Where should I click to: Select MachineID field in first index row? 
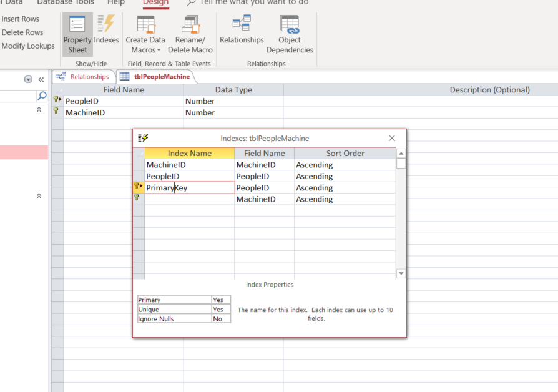click(265, 165)
